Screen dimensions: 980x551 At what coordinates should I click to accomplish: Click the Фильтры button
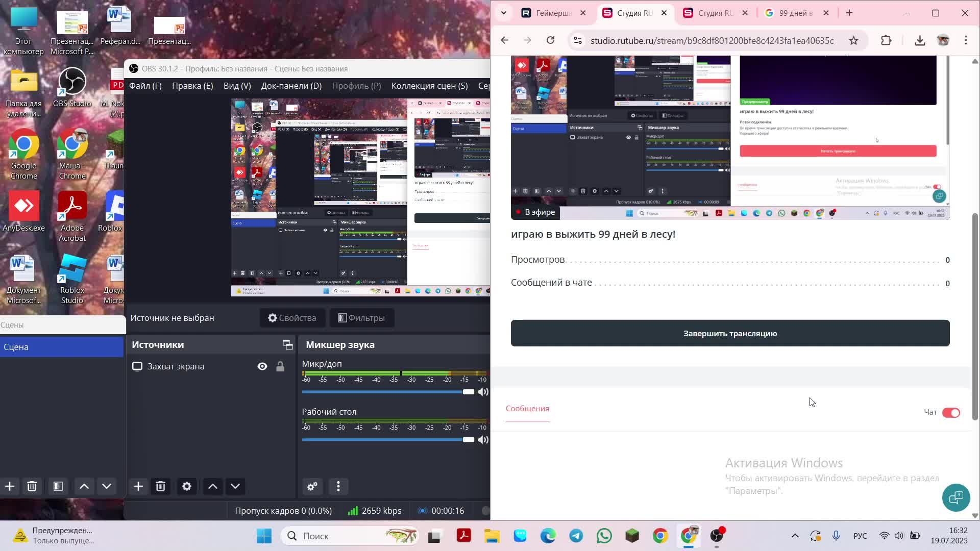click(361, 318)
